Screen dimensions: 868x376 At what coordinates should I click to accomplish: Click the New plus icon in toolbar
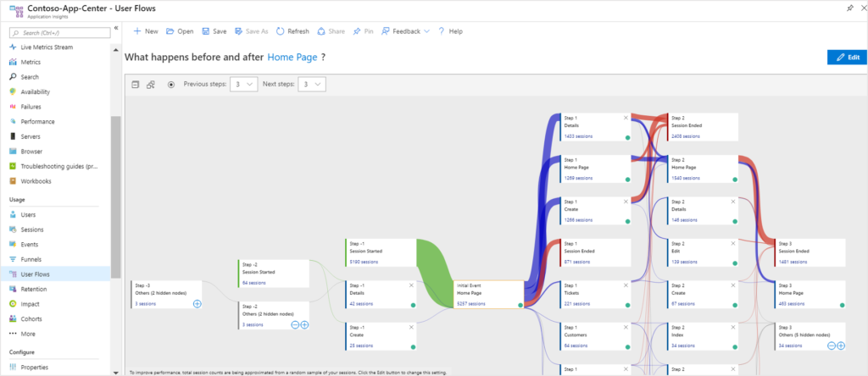pyautogui.click(x=137, y=31)
